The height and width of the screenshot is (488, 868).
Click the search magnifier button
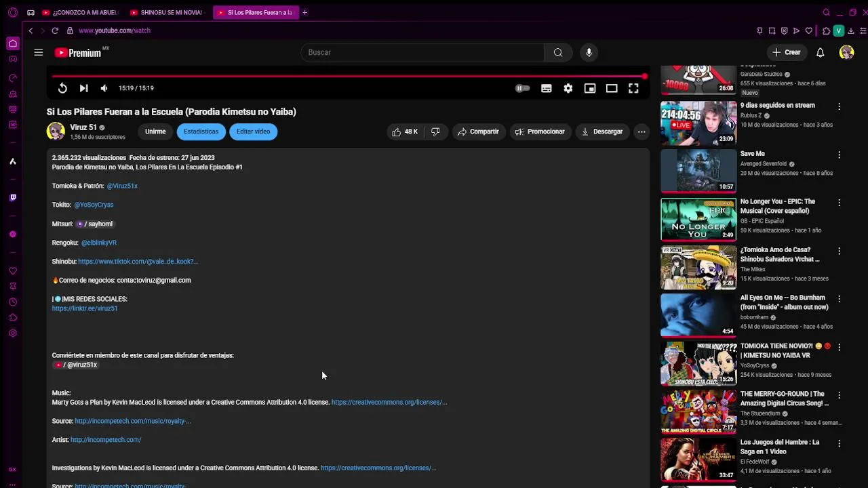pos(557,52)
